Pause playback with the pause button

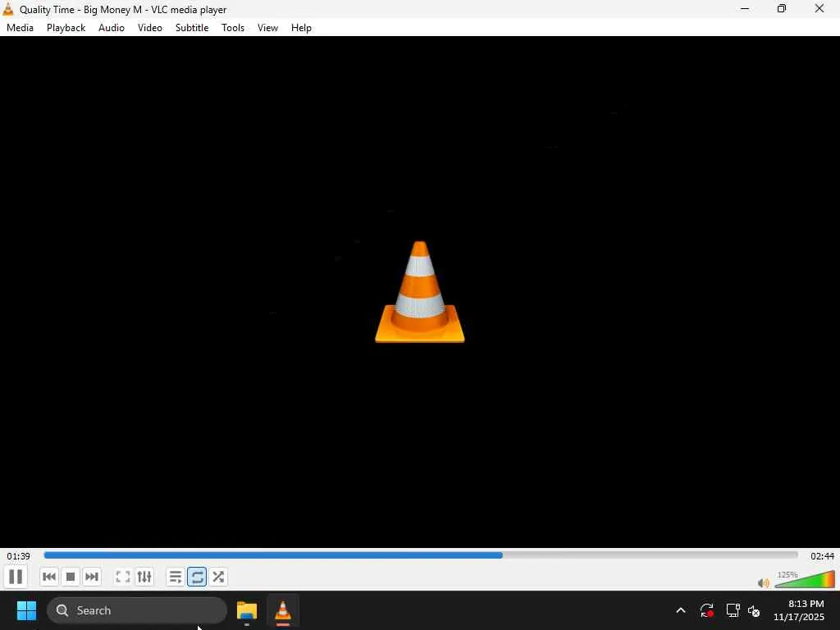(x=16, y=577)
